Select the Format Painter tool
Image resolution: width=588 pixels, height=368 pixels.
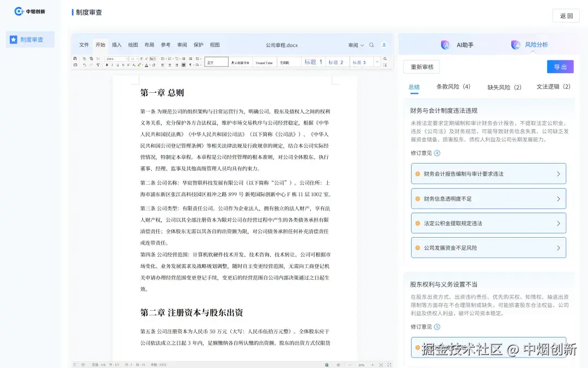pyautogui.click(x=97, y=64)
